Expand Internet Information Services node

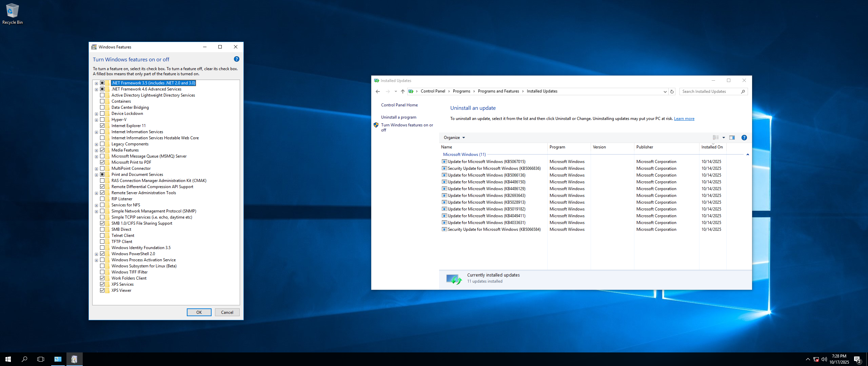pyautogui.click(x=97, y=132)
